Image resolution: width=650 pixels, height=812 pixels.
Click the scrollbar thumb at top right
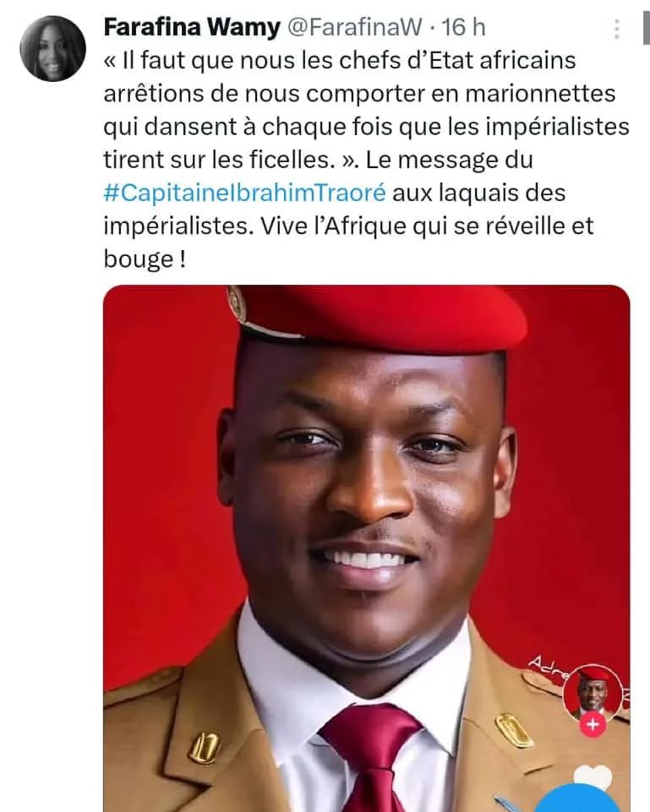[646, 30]
